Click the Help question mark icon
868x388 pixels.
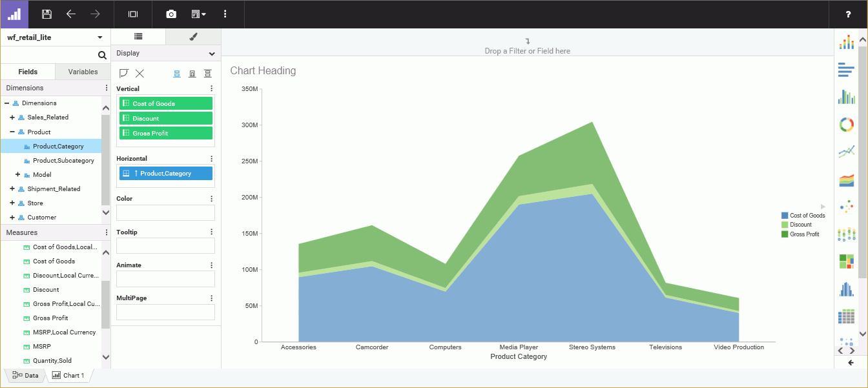point(848,14)
